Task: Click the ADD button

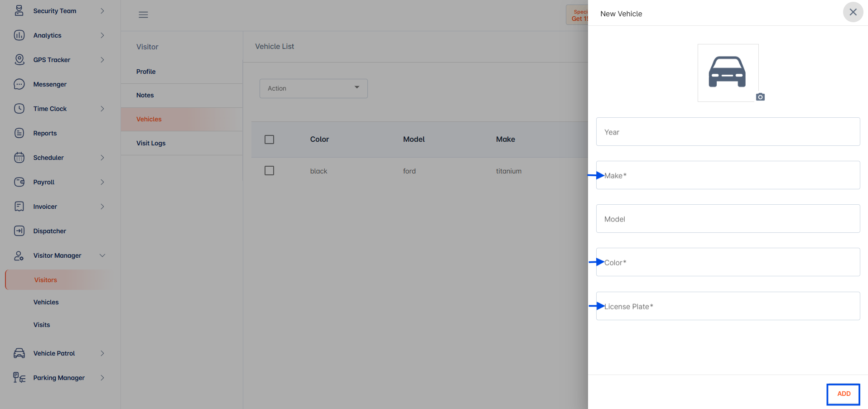Action: point(844,394)
